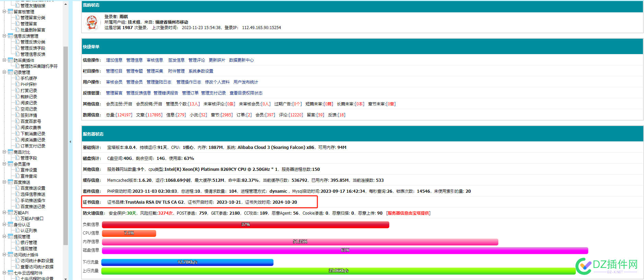Click page icon beside 阅读记录
Viewport: 644px width, 280px height.
tap(17, 103)
